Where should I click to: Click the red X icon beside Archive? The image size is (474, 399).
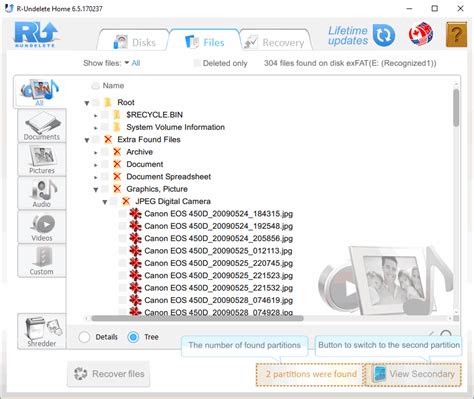coord(117,152)
